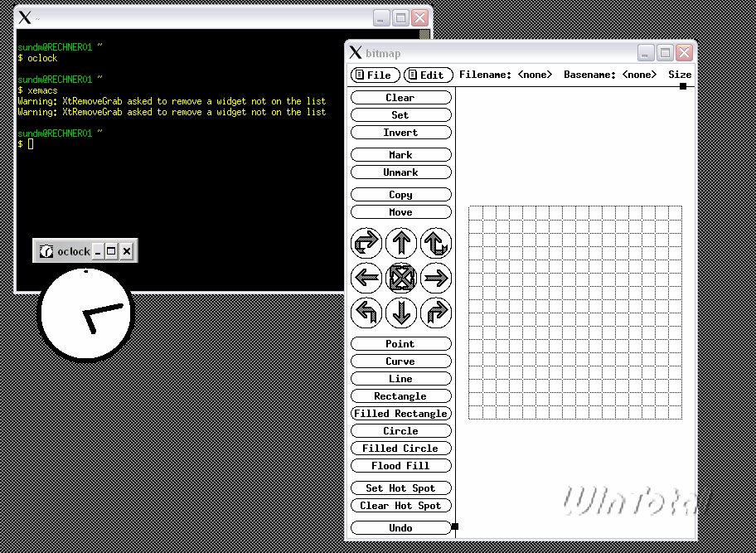The width and height of the screenshot is (756, 553).
Task: Invert the bitmap image
Action: tap(401, 132)
